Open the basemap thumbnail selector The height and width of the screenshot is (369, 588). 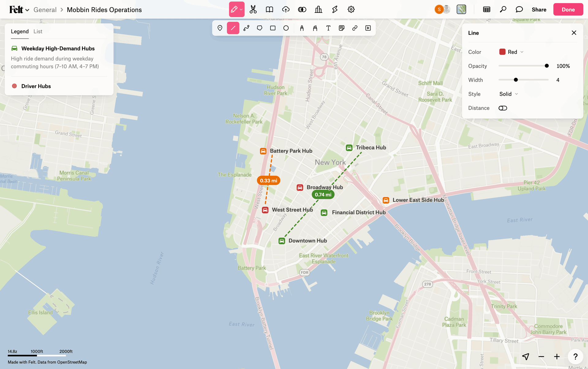click(461, 9)
